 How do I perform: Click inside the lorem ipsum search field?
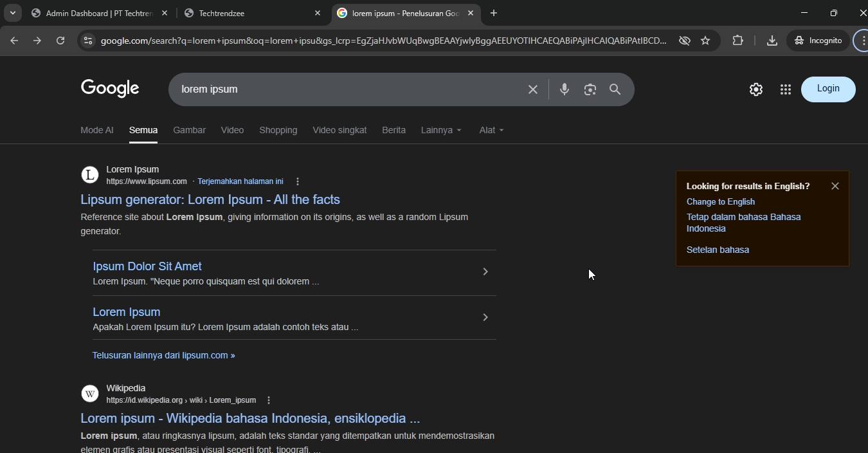pos(347,89)
